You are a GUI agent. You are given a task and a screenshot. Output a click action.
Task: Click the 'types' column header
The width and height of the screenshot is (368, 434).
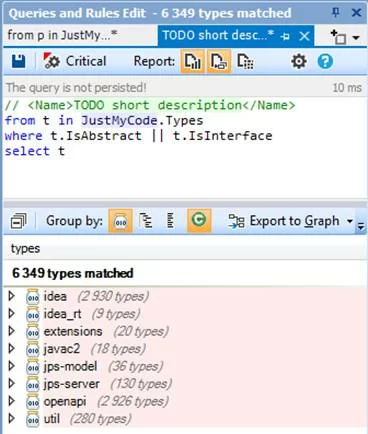[25, 248]
